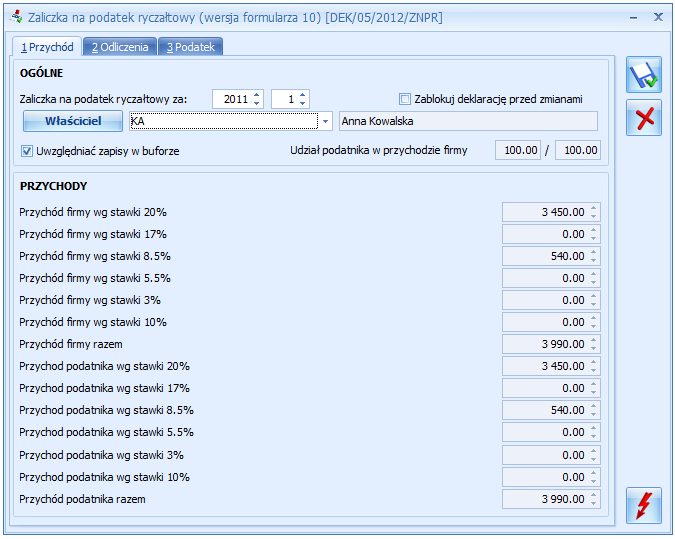Decrement Przychod podatnika 17% spinner down arrow
This screenshot has width=675, height=539.
pos(594,392)
